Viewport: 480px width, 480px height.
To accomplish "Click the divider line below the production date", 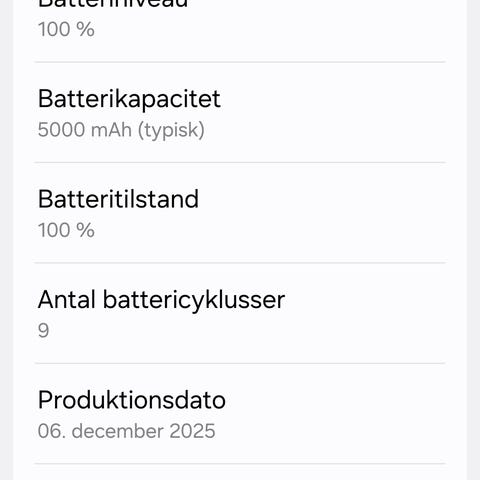I will [240, 463].
